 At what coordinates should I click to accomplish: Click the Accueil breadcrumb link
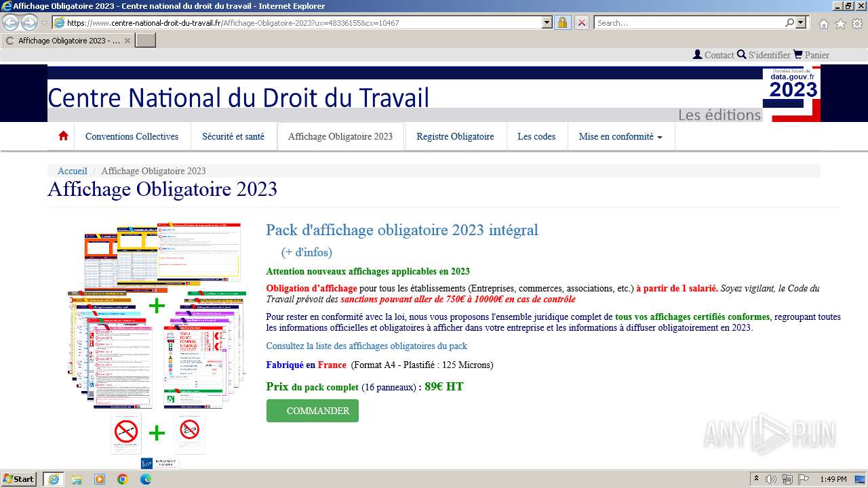coord(73,171)
